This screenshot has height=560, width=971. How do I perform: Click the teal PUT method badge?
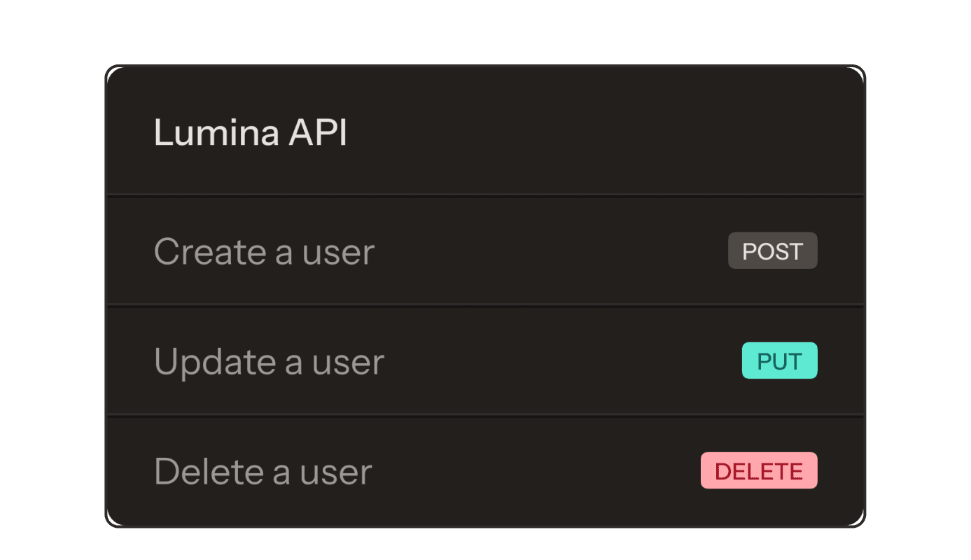(x=779, y=361)
